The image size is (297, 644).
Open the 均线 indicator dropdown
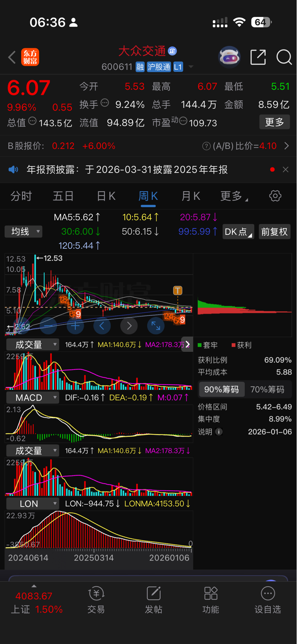click(x=24, y=232)
